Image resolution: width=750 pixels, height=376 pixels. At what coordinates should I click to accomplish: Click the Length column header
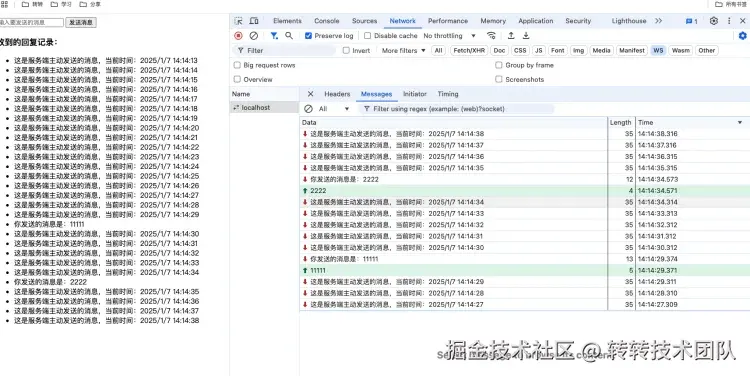point(621,123)
